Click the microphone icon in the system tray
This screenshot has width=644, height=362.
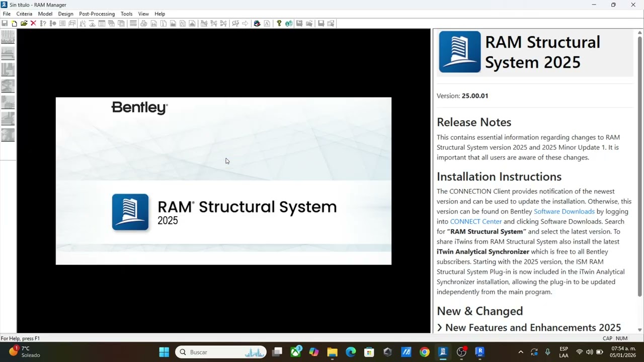pyautogui.click(x=547, y=352)
